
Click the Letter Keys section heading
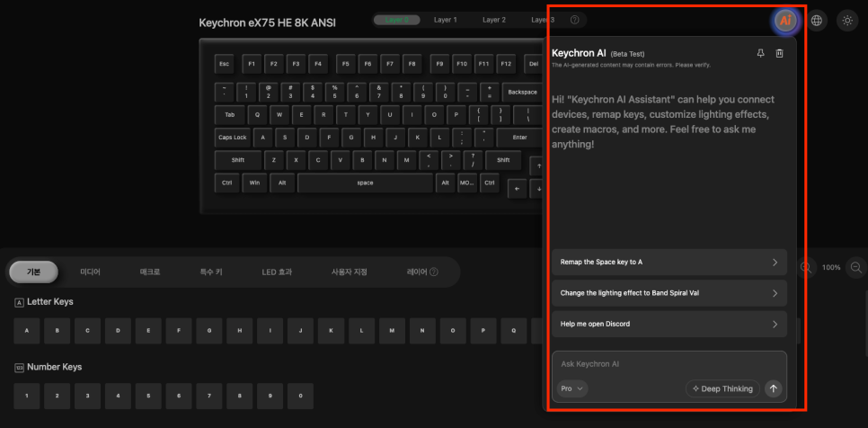pyautogui.click(x=49, y=302)
